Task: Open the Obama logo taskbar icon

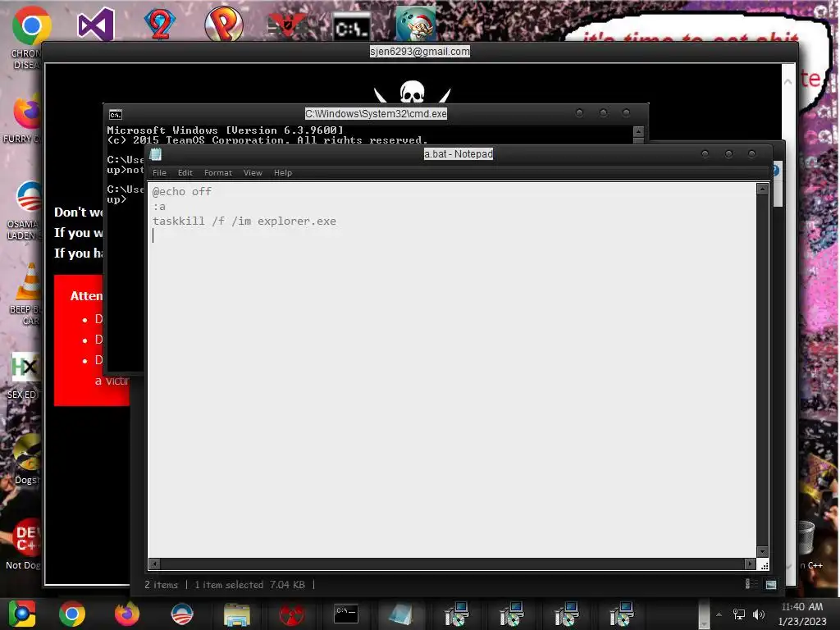Action: 181,614
